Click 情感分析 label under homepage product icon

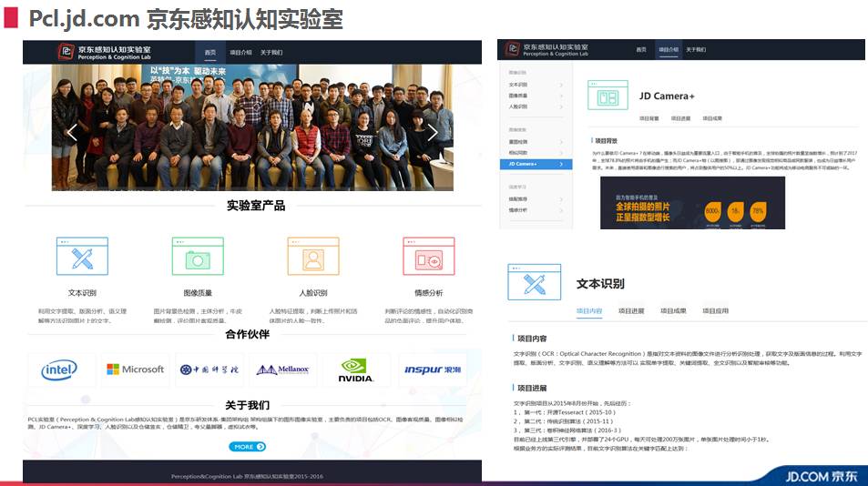[429, 292]
